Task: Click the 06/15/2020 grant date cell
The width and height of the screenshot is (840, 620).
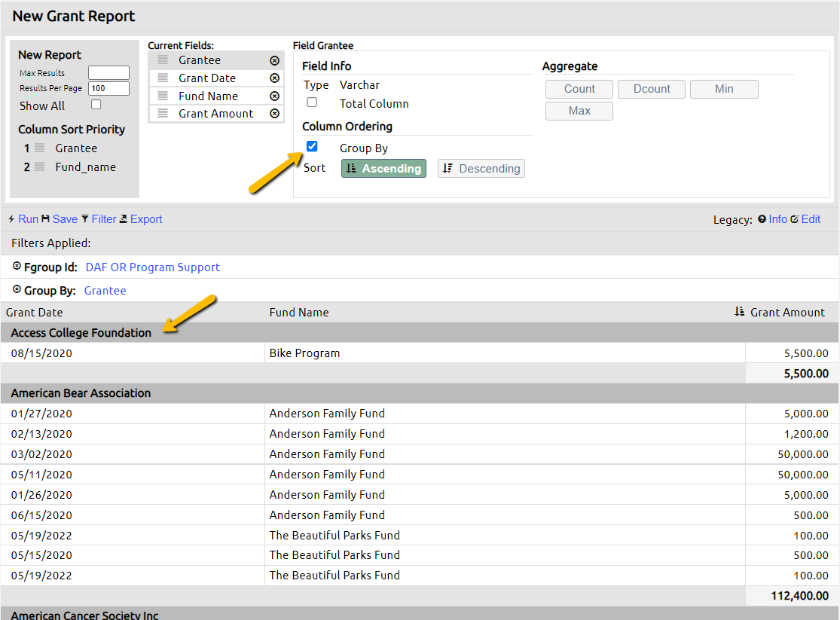Action: [133, 515]
